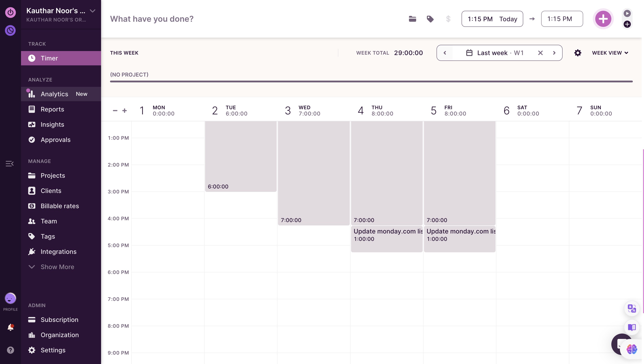The height and width of the screenshot is (364, 644).
Task: Expand the workspace switcher chevron
Action: [x=93, y=11]
